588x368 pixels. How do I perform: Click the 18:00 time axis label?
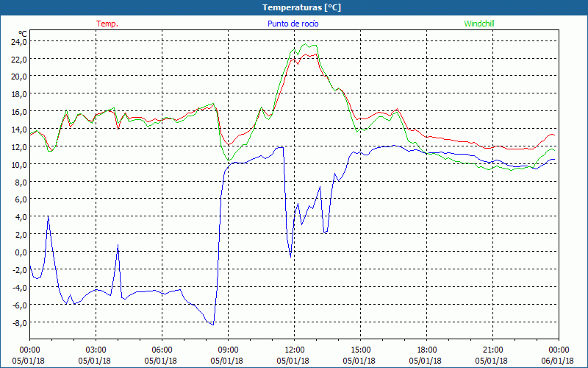427,350
